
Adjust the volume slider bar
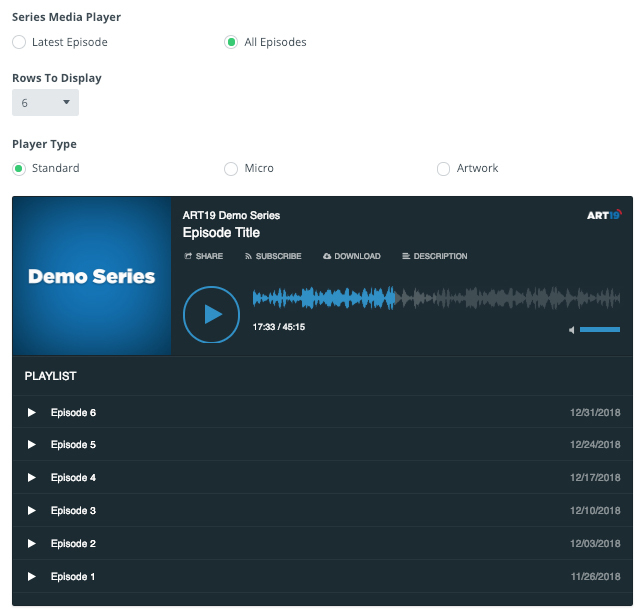pos(600,329)
